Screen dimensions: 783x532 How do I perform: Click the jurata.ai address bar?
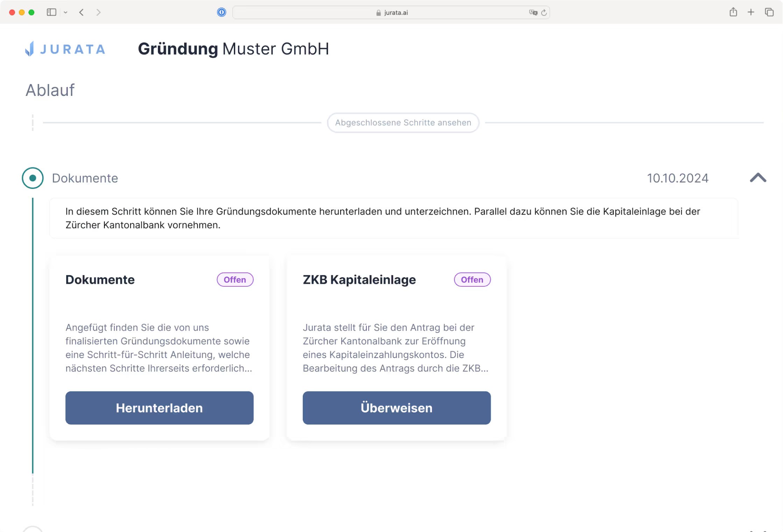pos(391,13)
